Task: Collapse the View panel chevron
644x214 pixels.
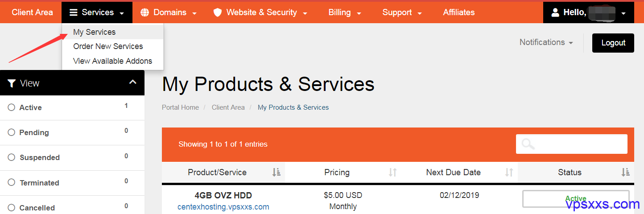Action: pyautogui.click(x=133, y=82)
